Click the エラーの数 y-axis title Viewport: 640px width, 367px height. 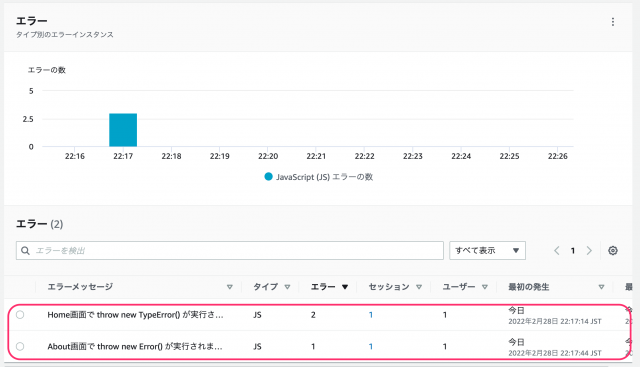point(47,70)
